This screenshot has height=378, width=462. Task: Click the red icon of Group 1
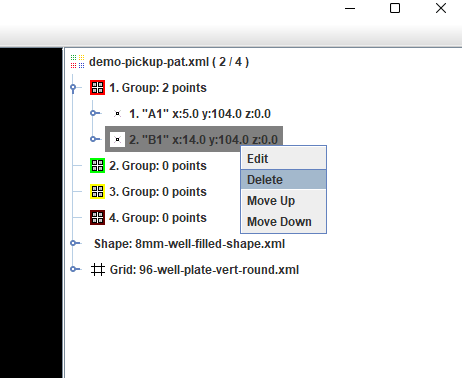pos(97,88)
